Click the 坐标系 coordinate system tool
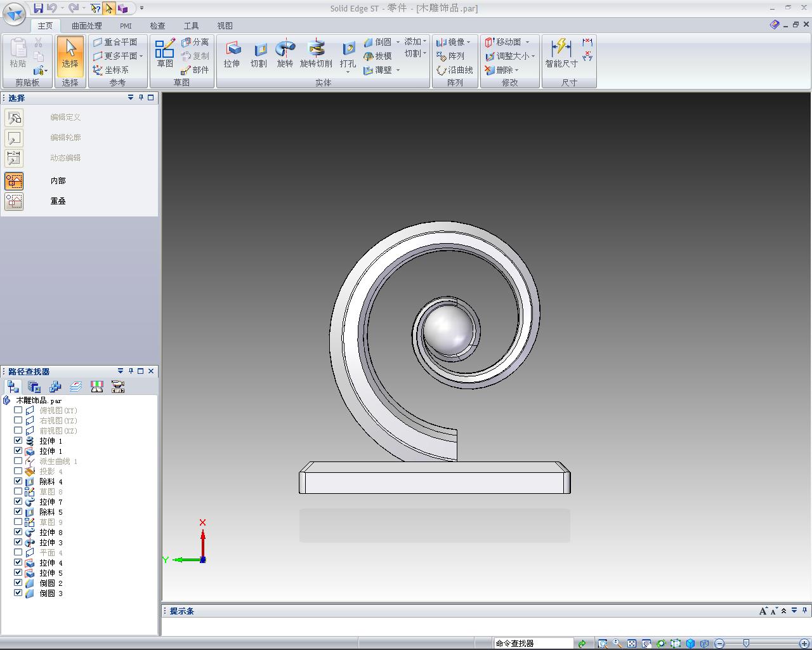The width and height of the screenshot is (812, 650). pyautogui.click(x=111, y=70)
